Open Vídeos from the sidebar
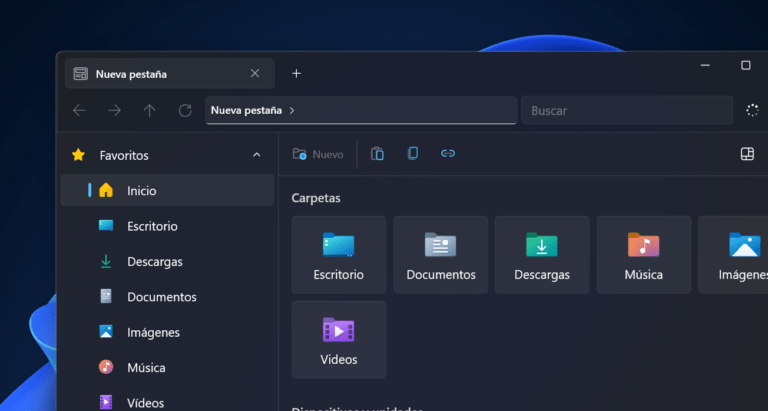 [x=167, y=402]
